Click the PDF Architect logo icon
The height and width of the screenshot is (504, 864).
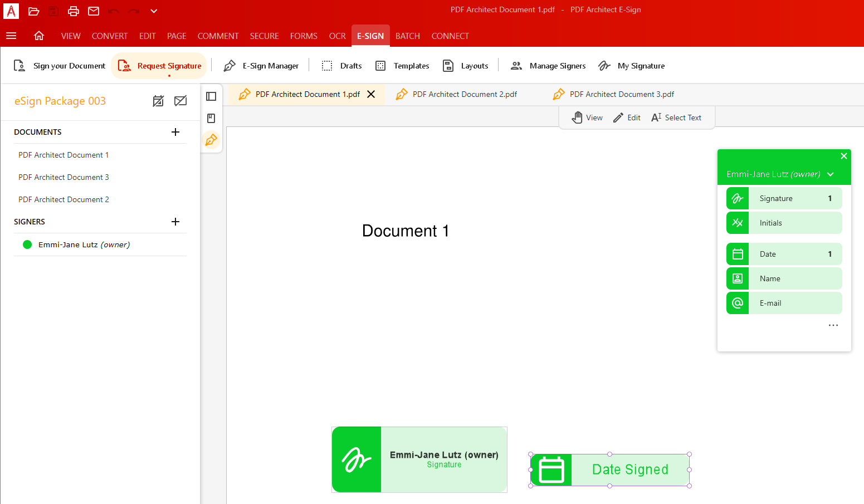tap(11, 11)
